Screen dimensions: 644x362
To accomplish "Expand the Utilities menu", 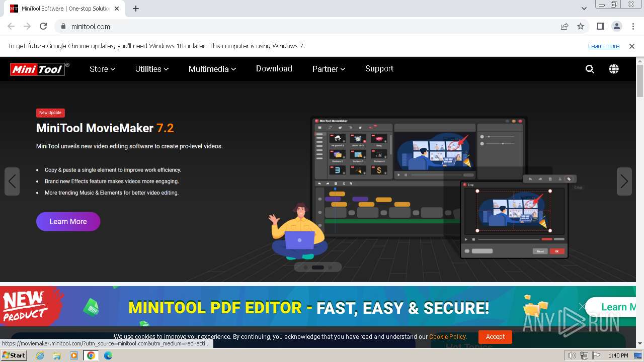I will 152,69.
